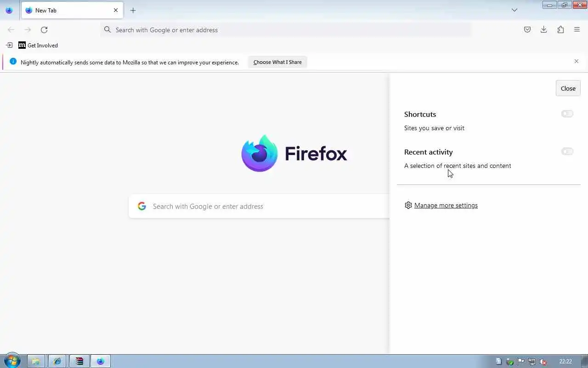
Task: Click the Firefox Nightly icon beside the tab strip
Action: (9, 10)
